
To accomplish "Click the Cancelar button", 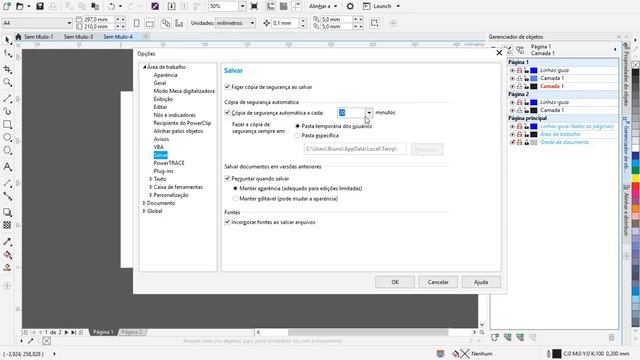I will click(438, 282).
